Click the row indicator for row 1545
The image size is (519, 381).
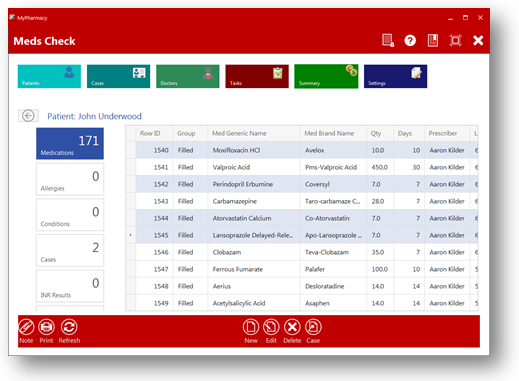pyautogui.click(x=131, y=235)
